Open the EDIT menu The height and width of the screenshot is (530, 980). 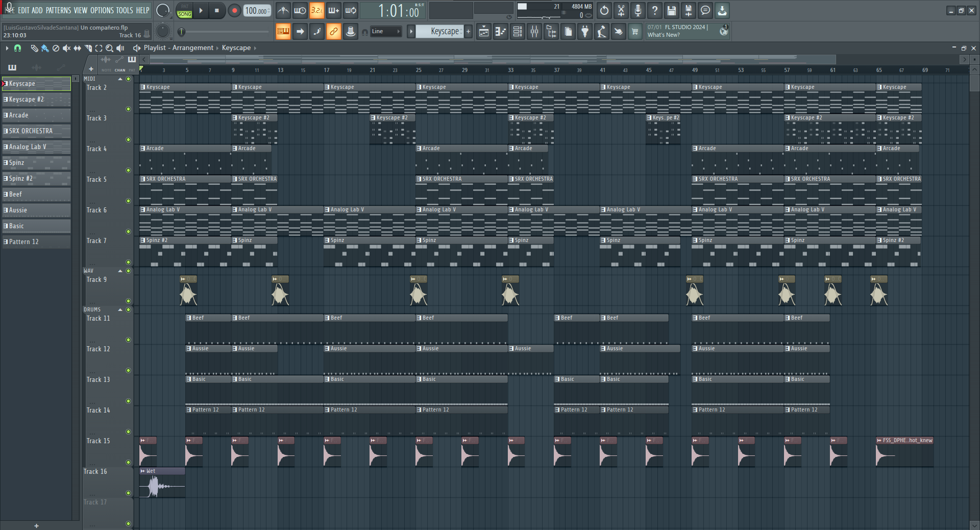23,10
